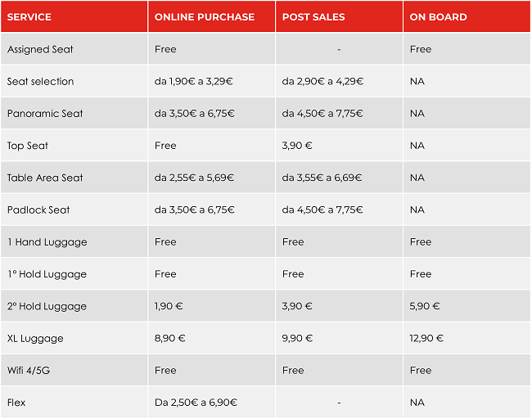Click the Panoramic Seat service name

45,114
